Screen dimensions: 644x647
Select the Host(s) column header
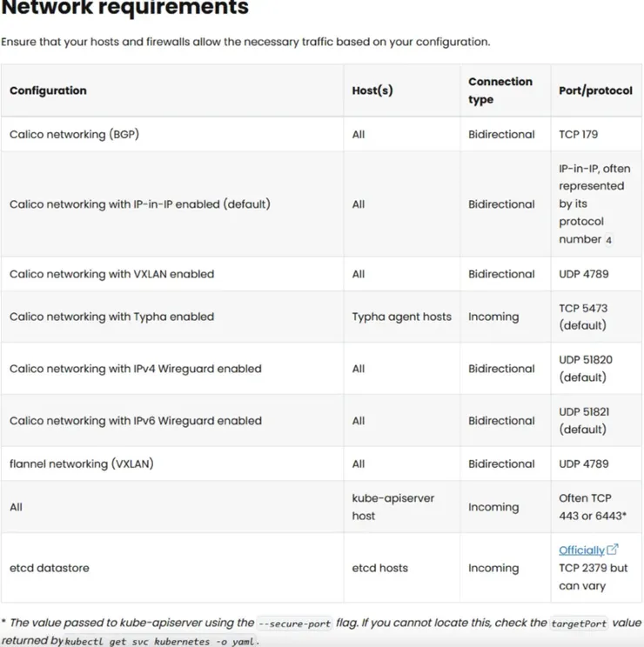(372, 90)
